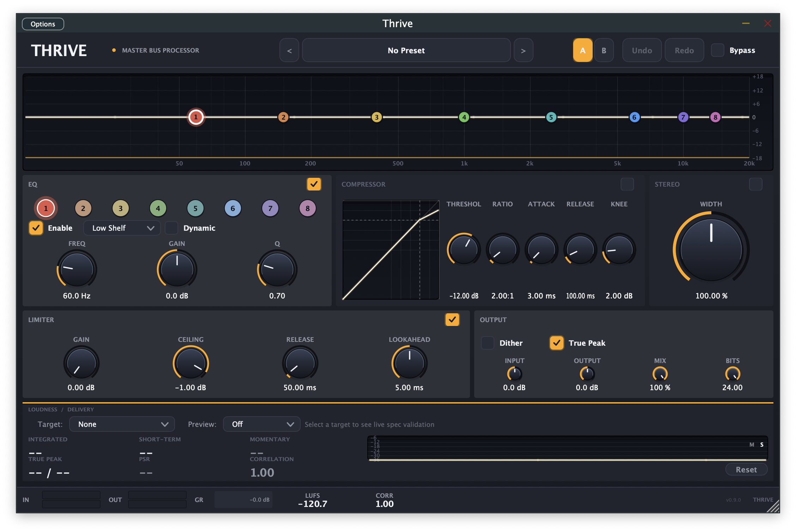The height and width of the screenshot is (532, 796).
Task: Open the Preview dropdown set to Off
Action: (x=262, y=424)
